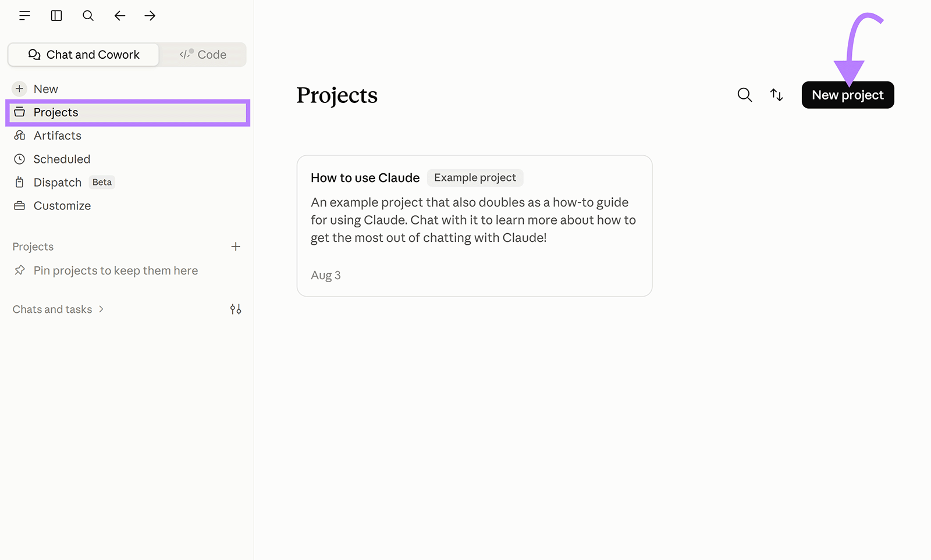Go back with the left arrow

[120, 16]
